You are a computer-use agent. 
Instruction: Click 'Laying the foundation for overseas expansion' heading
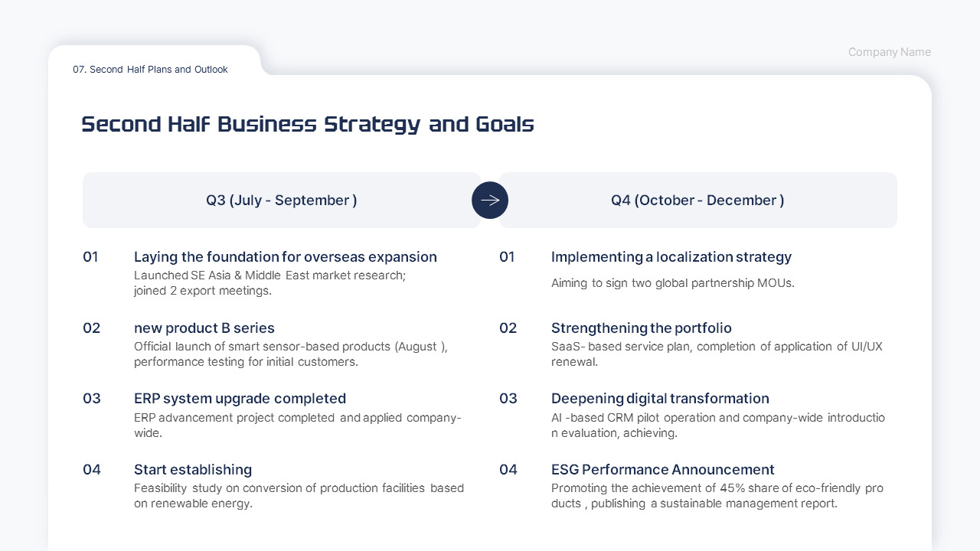coord(285,257)
